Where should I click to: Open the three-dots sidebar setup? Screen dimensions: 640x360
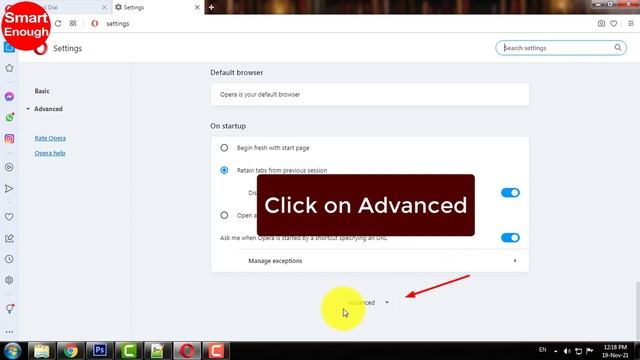(x=9, y=332)
